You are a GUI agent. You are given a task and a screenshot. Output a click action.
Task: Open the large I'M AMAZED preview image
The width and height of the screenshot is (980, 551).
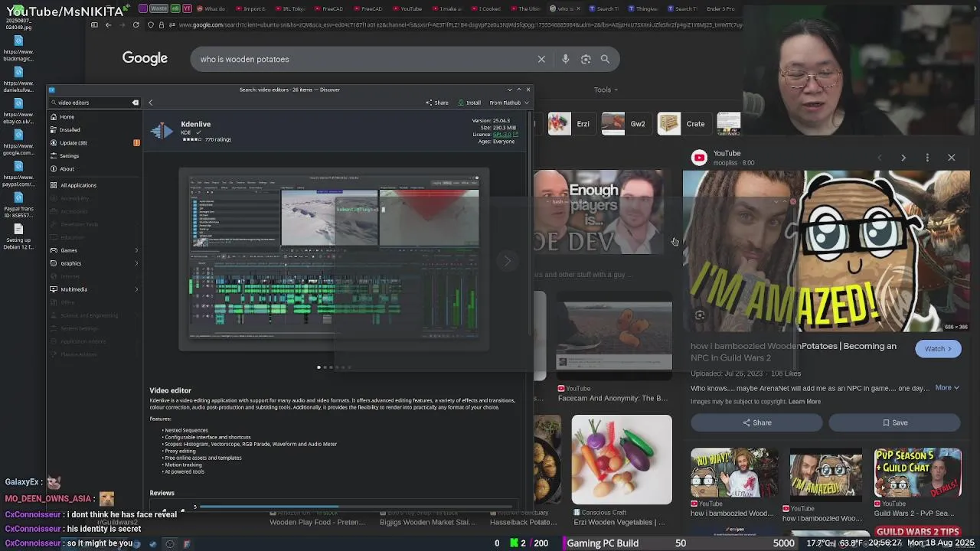[826, 251]
